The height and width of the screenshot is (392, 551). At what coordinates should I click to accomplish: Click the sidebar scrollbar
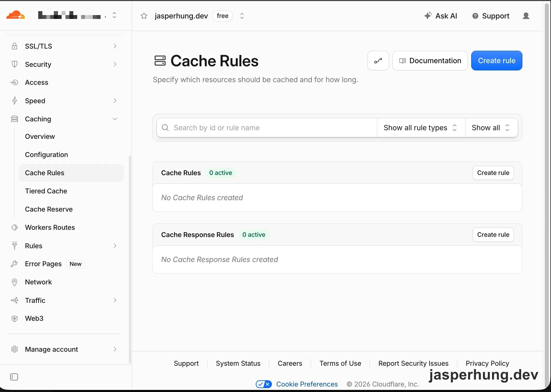130,259
